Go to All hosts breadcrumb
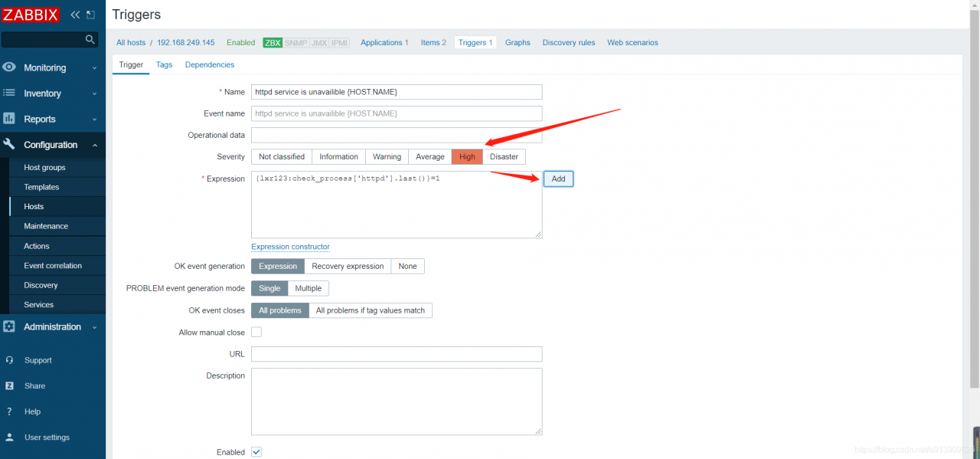The height and width of the screenshot is (459, 980). click(131, 43)
